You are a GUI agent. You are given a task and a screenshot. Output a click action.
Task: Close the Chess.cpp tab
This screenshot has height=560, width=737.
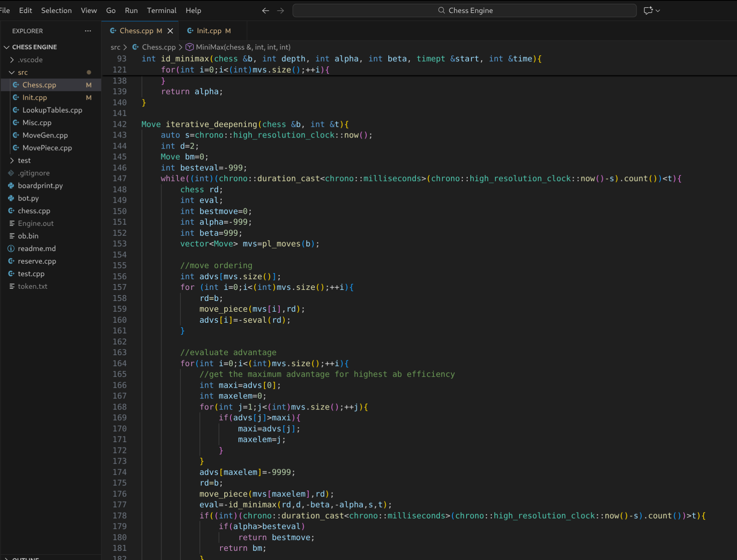coord(170,31)
